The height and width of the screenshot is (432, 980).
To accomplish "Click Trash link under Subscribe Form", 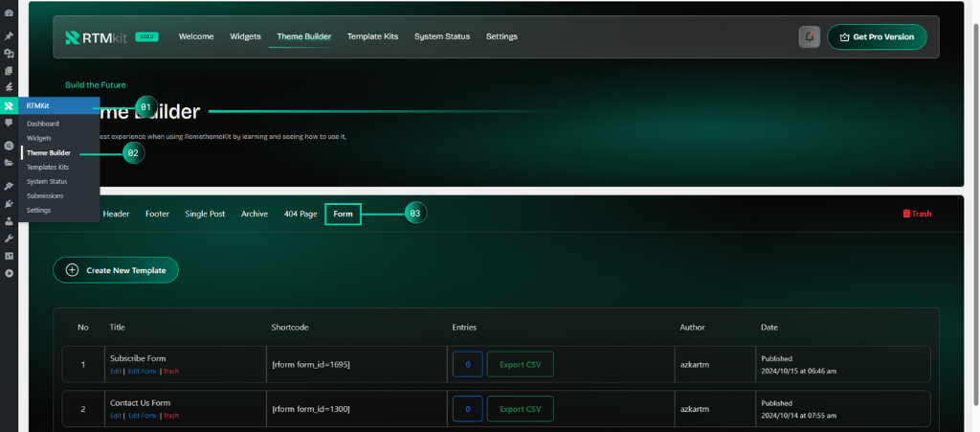I will coord(170,372).
